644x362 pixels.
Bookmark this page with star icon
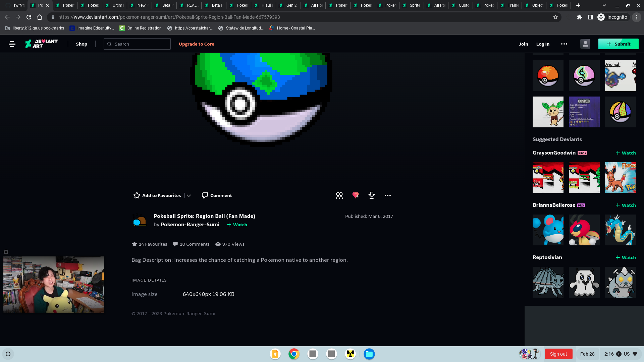[x=555, y=17]
